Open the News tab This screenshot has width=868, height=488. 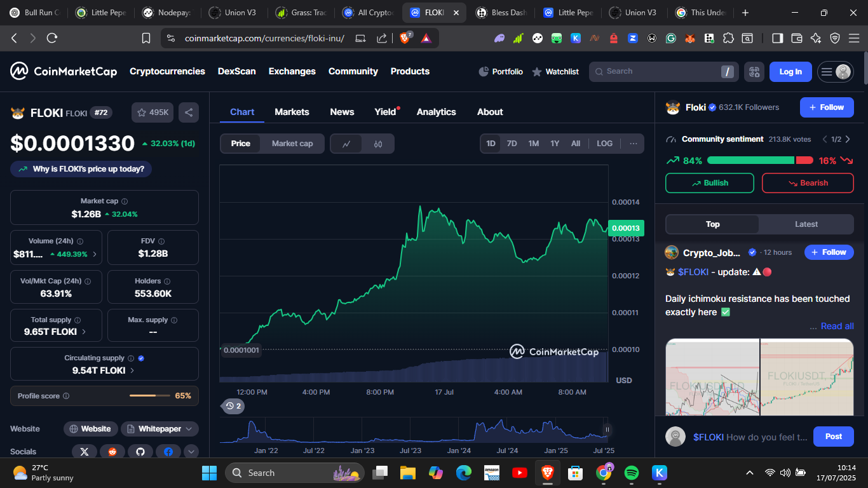[342, 112]
